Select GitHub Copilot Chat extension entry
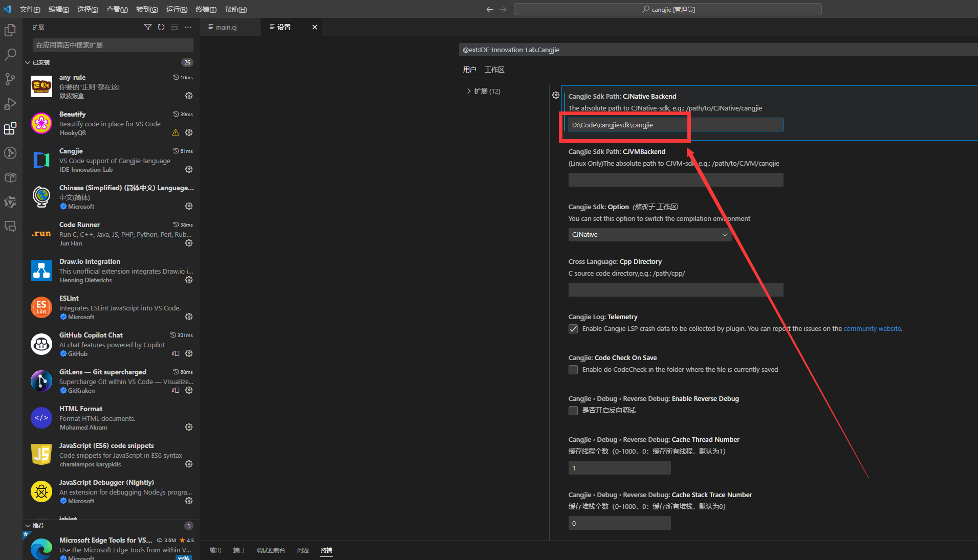Image resolution: width=978 pixels, height=560 pixels. (x=111, y=344)
